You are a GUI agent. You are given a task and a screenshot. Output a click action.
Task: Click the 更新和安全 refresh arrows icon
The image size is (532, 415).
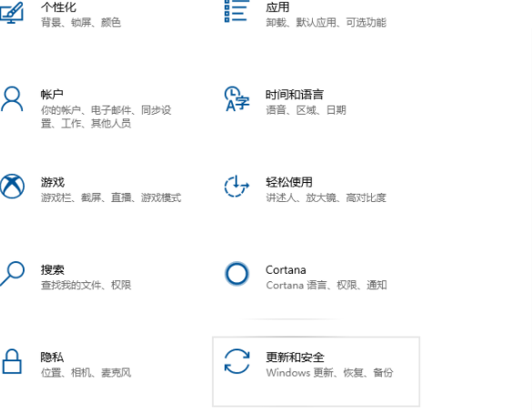[x=236, y=361]
